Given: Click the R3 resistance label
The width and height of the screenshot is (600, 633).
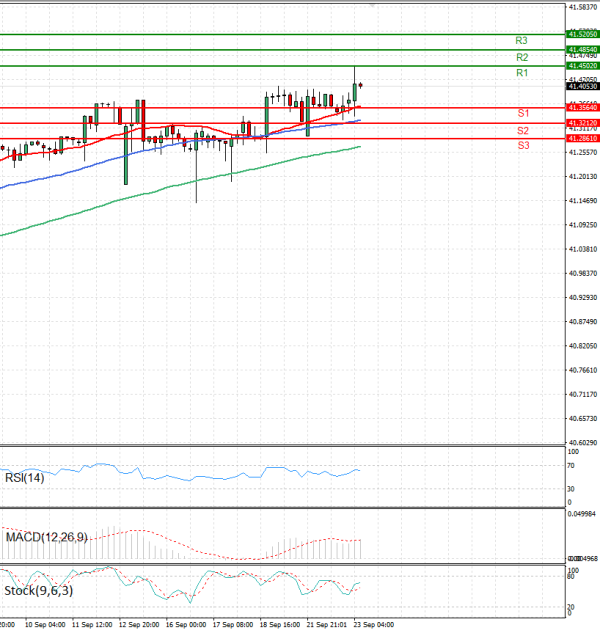Looking at the screenshot, I should pos(521,41).
